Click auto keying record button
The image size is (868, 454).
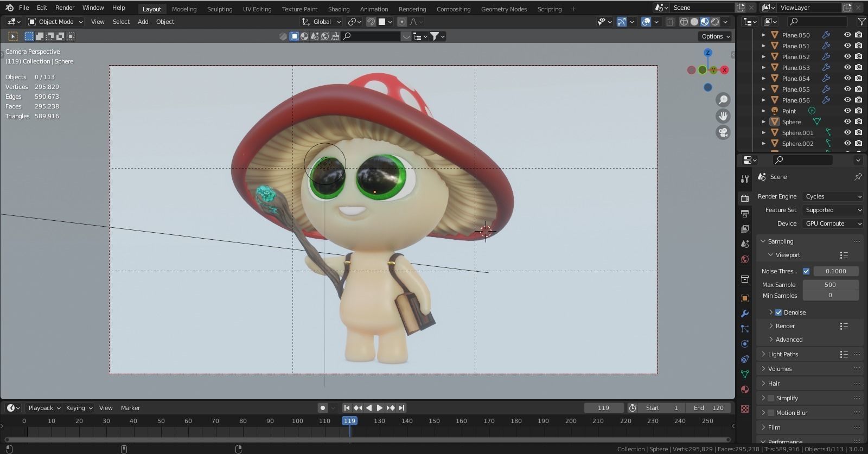pyautogui.click(x=323, y=408)
